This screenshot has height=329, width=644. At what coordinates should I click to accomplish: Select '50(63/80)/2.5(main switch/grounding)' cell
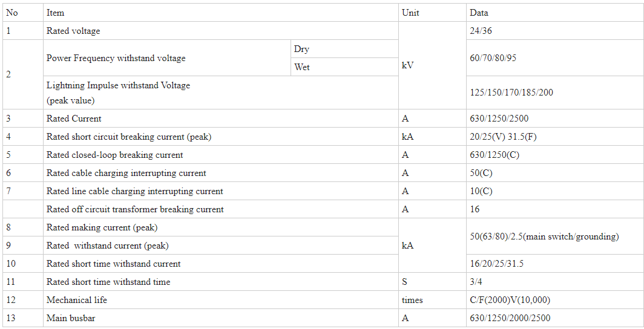pos(555,236)
